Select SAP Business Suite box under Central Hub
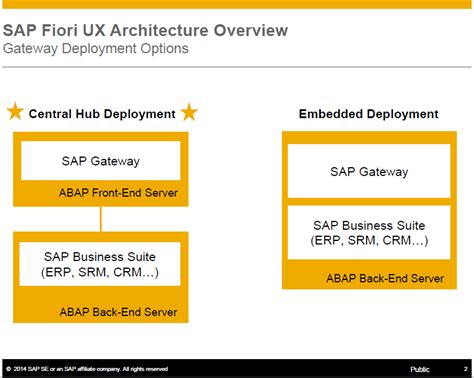This screenshot has height=378, width=474. (x=100, y=264)
